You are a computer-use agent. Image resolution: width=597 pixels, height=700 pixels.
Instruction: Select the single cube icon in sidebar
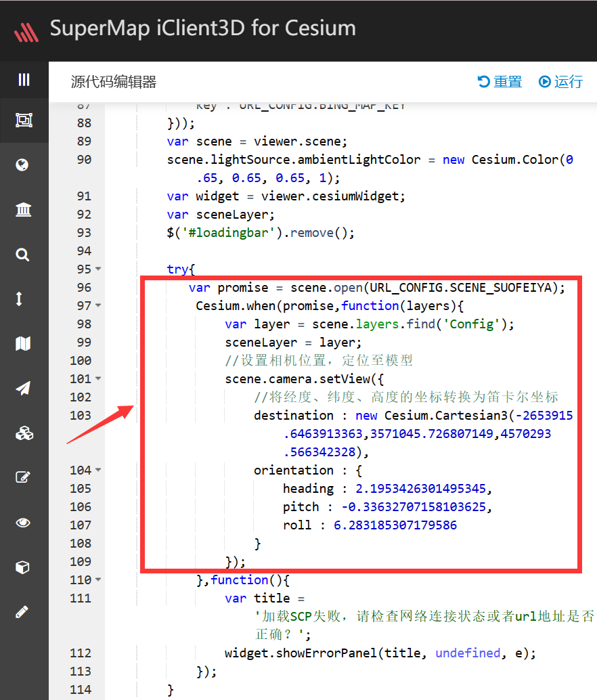click(x=22, y=567)
